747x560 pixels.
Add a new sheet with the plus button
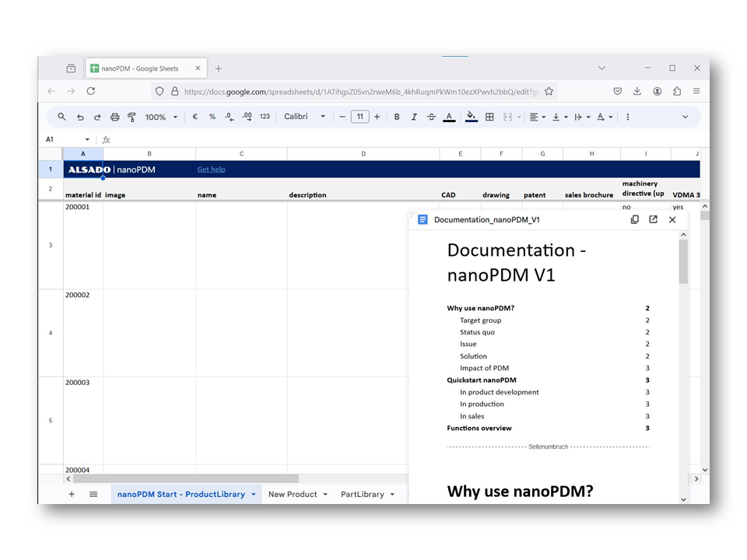tap(71, 494)
